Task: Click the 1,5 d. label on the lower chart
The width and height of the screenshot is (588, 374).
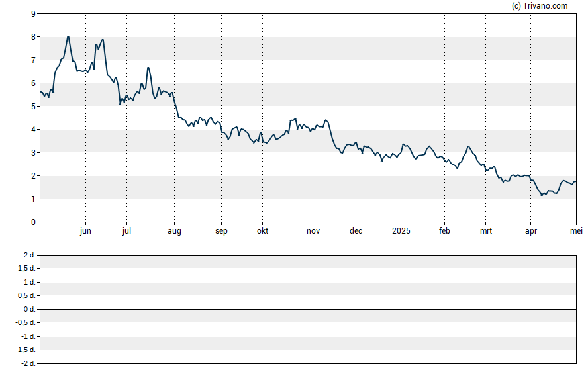Action: pyautogui.click(x=26, y=268)
